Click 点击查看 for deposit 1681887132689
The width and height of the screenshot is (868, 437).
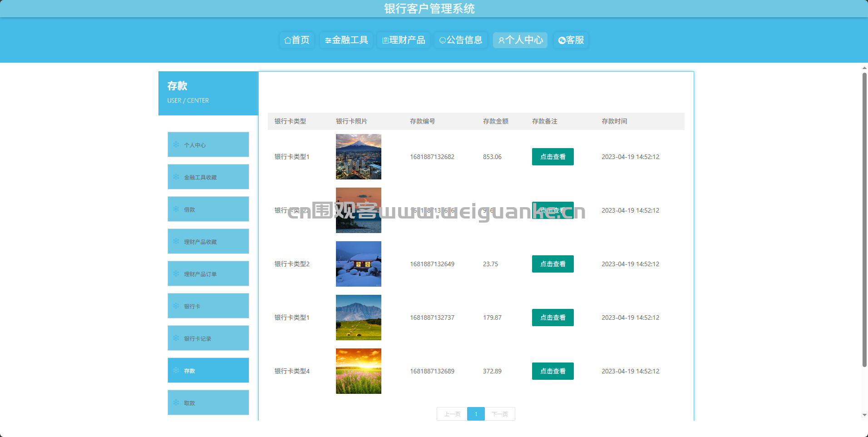(x=553, y=371)
